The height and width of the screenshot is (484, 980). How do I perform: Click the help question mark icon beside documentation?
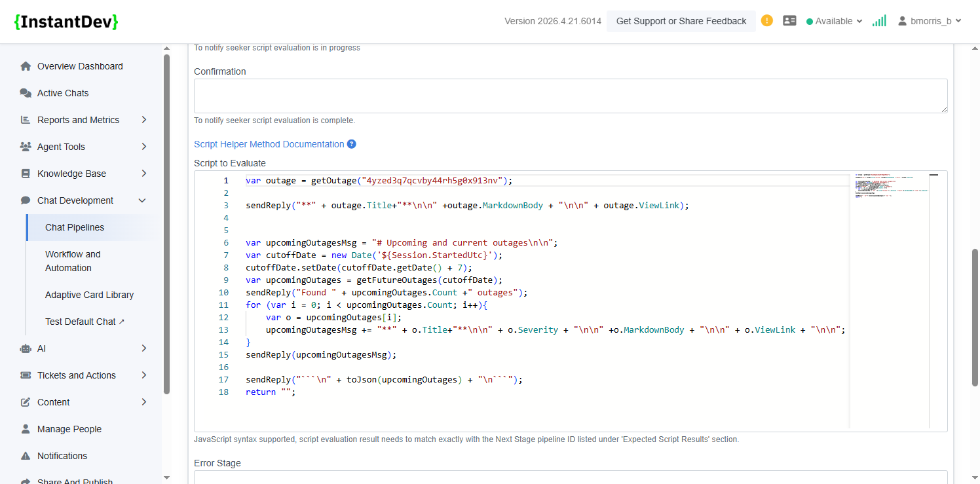352,144
